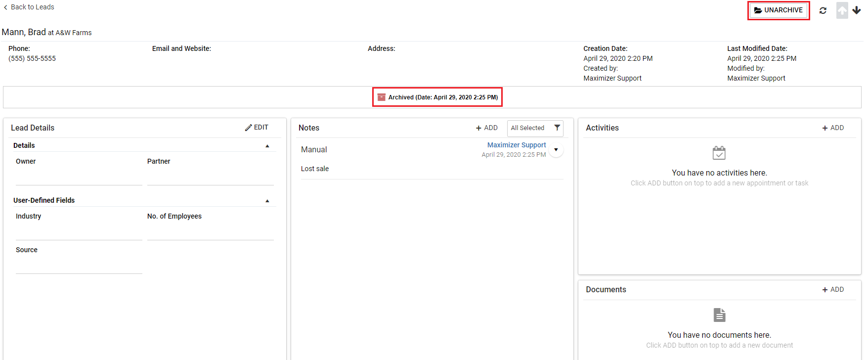Edit the Lead Details
The image size is (868, 360).
(x=257, y=128)
